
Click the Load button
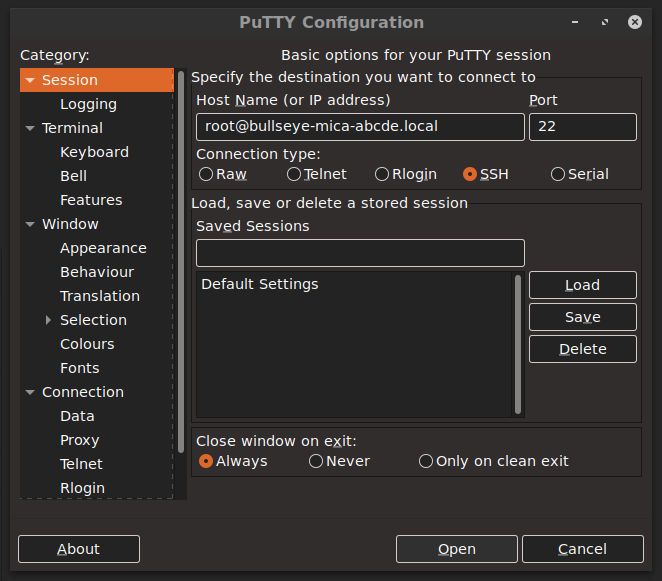click(583, 285)
